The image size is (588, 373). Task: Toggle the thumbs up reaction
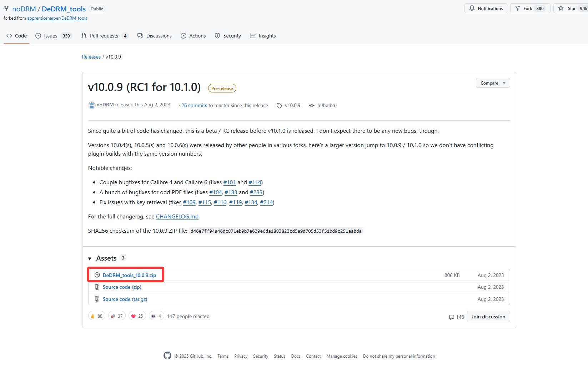point(96,316)
